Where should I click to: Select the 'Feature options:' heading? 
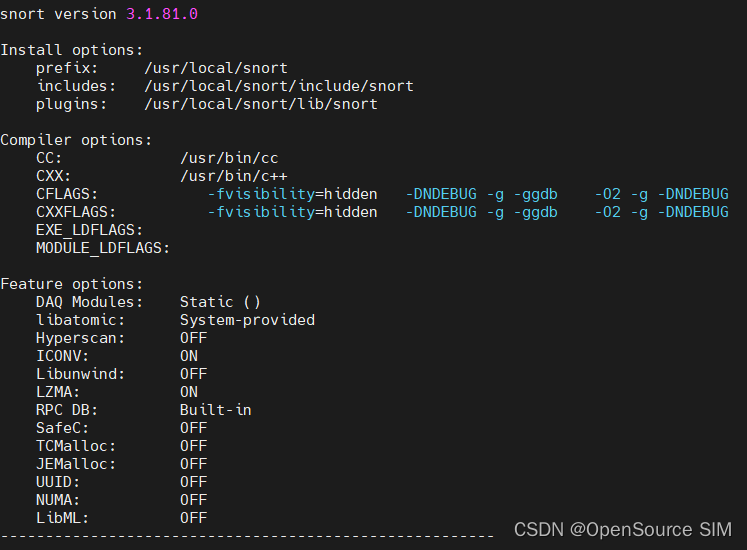click(71, 284)
